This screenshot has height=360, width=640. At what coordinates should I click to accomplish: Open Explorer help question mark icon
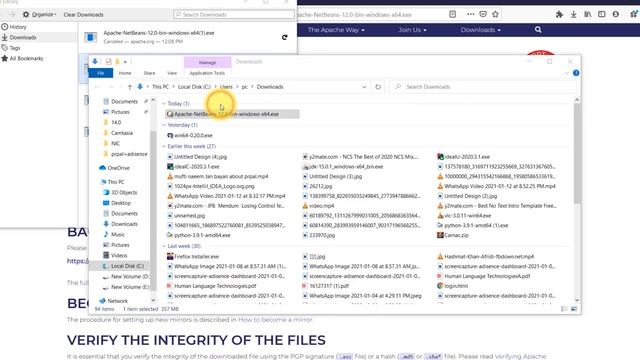tap(576, 73)
